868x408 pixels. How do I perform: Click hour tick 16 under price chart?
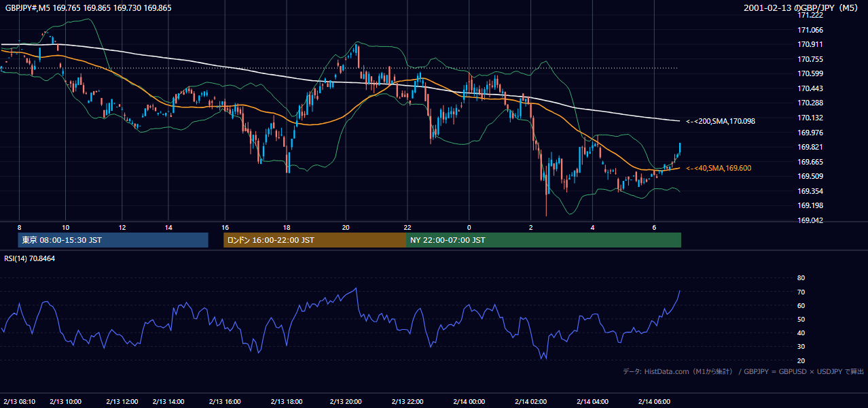[x=225, y=227]
